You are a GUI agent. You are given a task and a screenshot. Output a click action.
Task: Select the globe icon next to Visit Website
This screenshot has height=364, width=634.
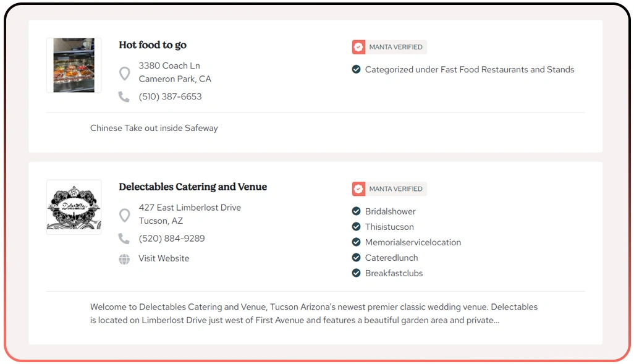click(124, 258)
